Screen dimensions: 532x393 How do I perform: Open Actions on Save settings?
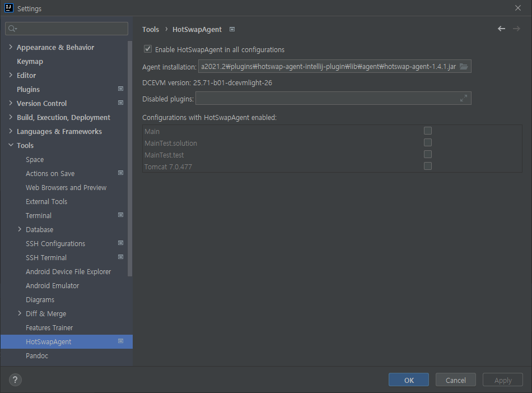click(50, 174)
